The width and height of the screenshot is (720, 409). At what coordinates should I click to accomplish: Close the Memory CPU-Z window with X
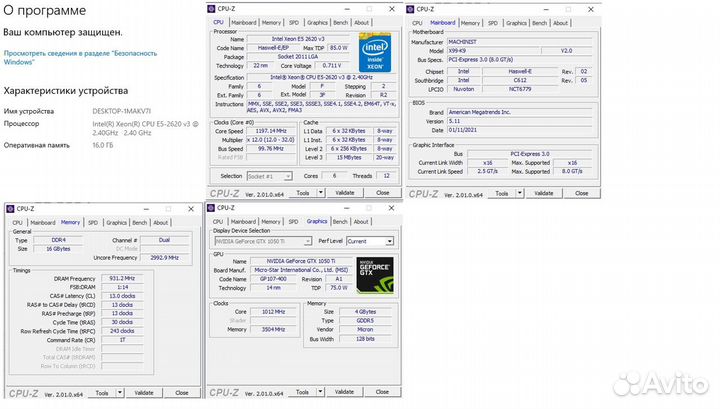coord(191,209)
